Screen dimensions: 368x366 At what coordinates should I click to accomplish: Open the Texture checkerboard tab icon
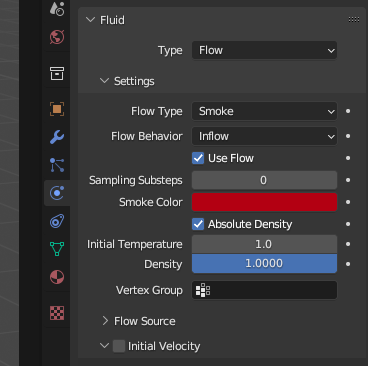(x=57, y=313)
